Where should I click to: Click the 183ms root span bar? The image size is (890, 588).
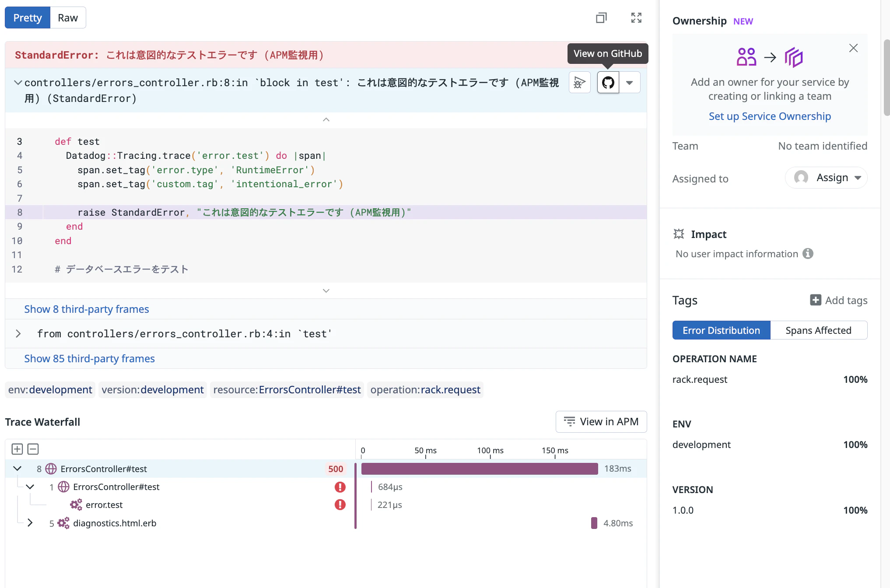point(480,469)
